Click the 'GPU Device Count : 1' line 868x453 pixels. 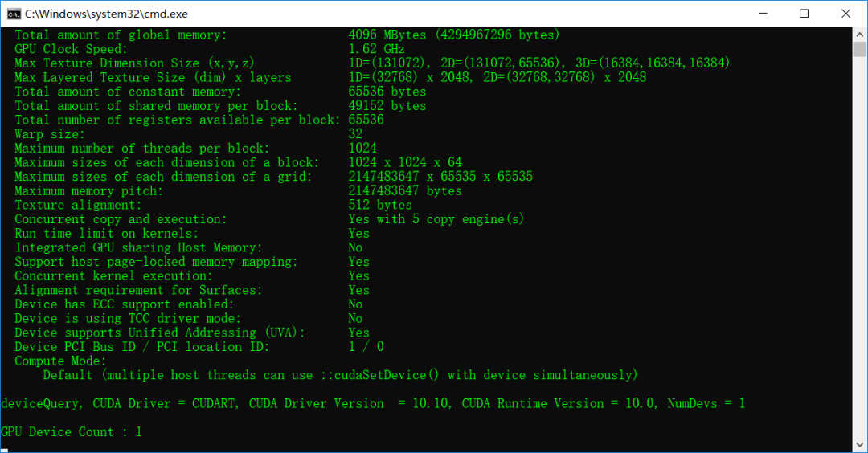click(x=72, y=432)
